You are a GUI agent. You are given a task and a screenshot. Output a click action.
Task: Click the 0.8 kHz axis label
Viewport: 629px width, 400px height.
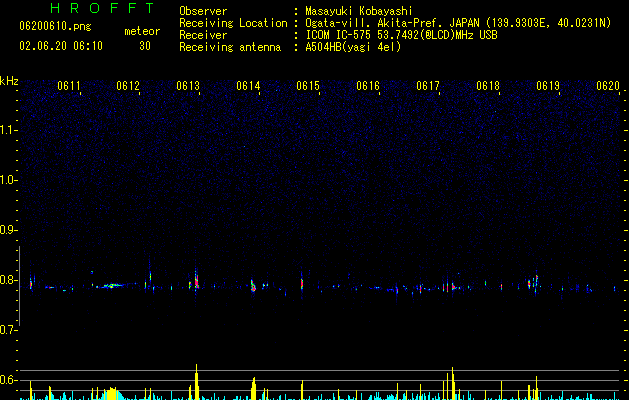point(9,280)
